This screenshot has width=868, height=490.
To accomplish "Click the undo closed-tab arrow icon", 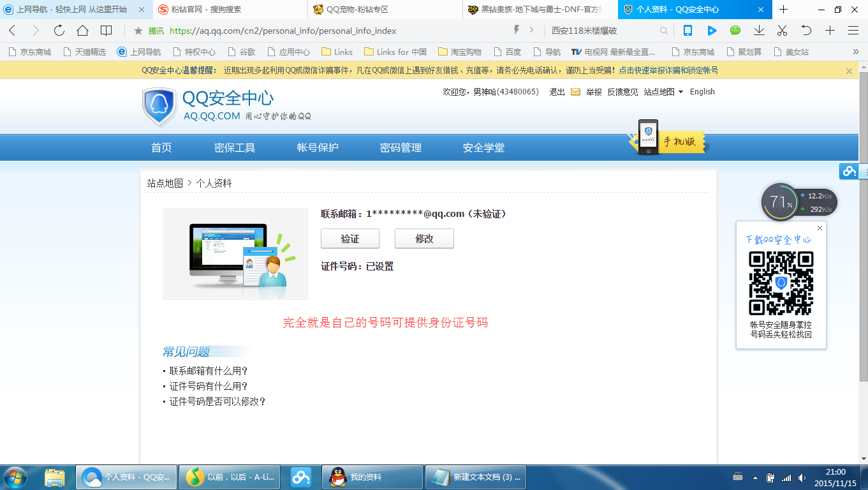I will coord(806,30).
